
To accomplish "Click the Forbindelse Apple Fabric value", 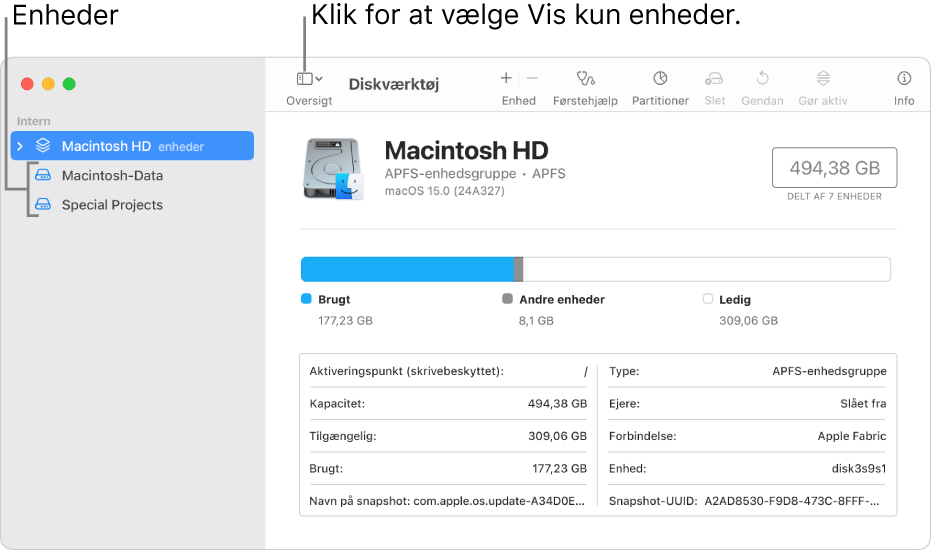I will (851, 436).
